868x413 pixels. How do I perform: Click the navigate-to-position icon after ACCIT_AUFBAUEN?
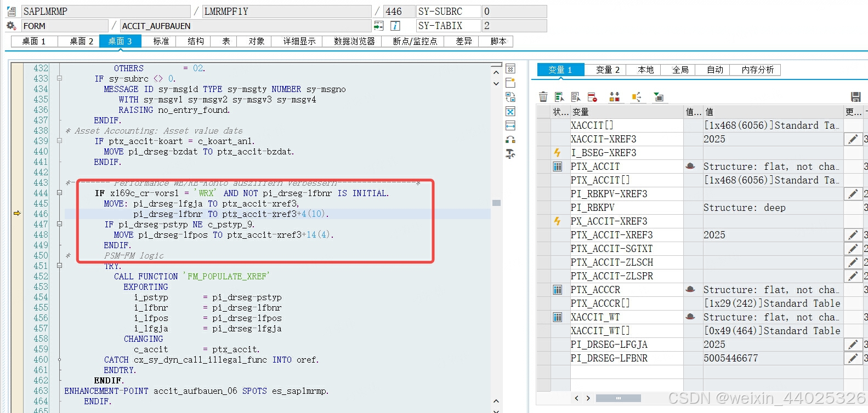point(378,26)
